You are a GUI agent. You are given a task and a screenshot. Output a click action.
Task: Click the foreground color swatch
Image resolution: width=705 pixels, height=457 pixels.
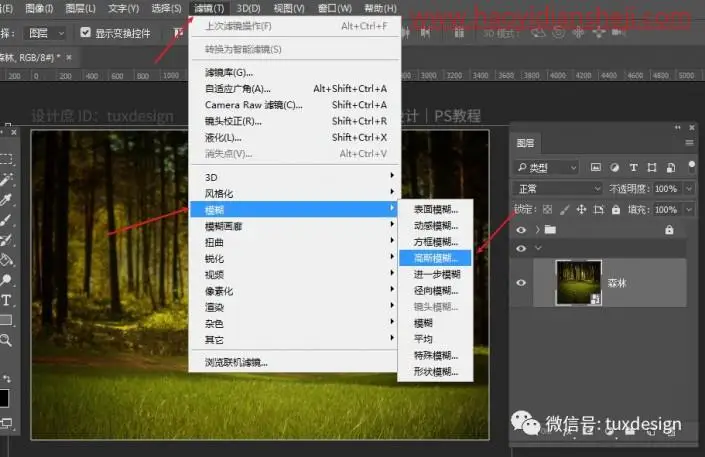4,398
